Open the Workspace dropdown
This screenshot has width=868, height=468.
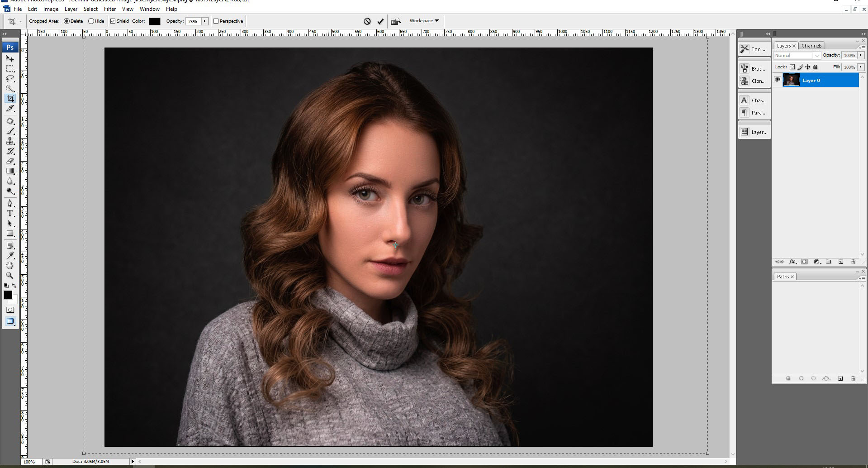[x=424, y=21]
